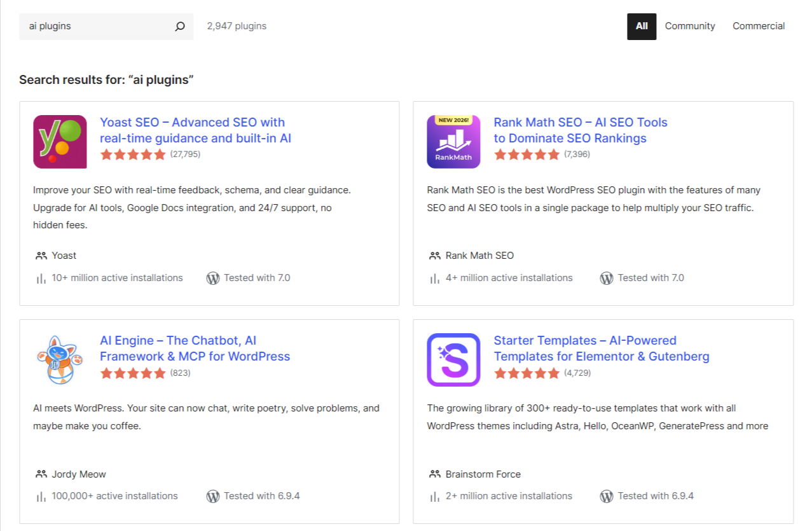
Task: Click the author icon beside Jordy Meow
Action: coord(41,474)
